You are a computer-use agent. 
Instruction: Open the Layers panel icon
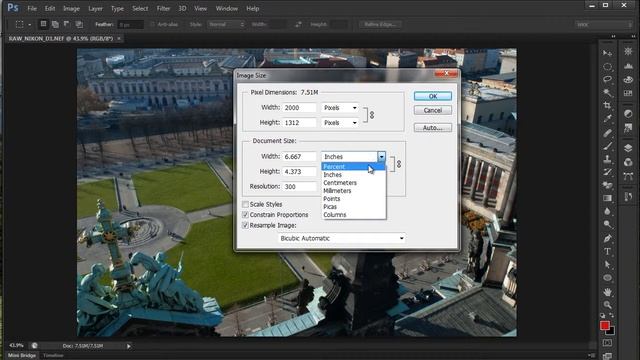click(x=628, y=148)
